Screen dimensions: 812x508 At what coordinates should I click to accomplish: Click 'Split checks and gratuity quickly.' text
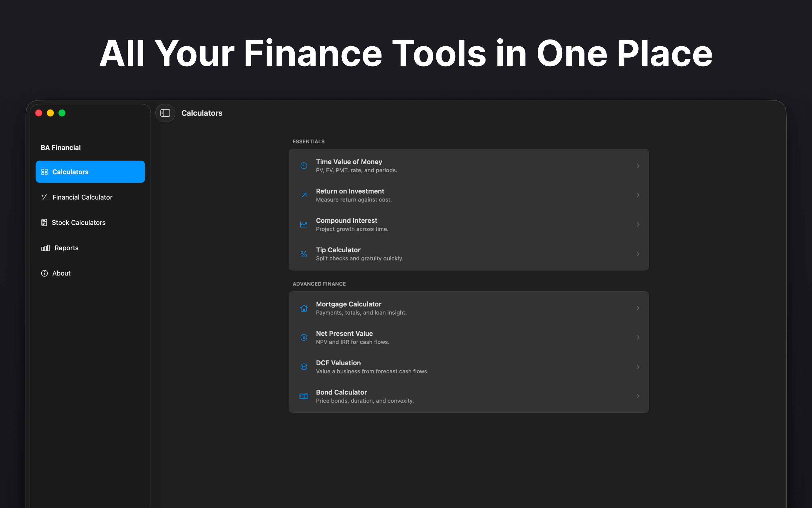point(359,259)
